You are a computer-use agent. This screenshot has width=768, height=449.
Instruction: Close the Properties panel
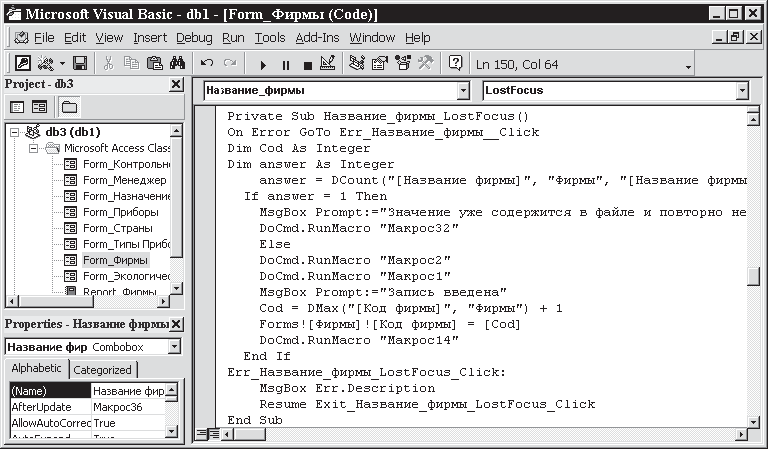point(176,325)
